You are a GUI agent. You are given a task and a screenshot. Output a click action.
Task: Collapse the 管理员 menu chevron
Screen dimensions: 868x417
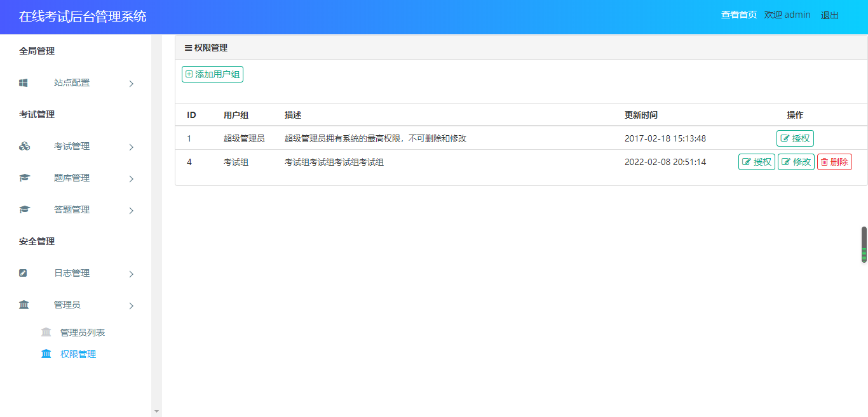(132, 305)
